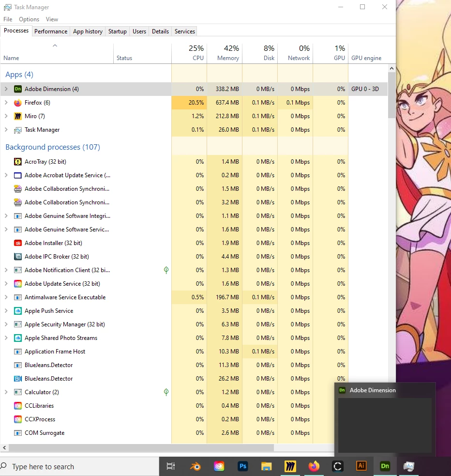Click Firefox's 637.4 MB memory value

tap(227, 103)
